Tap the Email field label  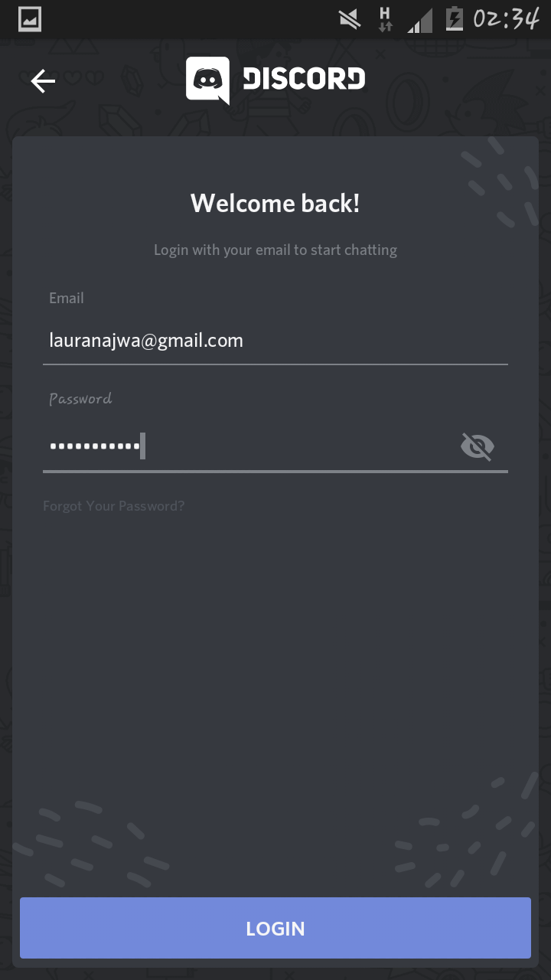click(67, 298)
